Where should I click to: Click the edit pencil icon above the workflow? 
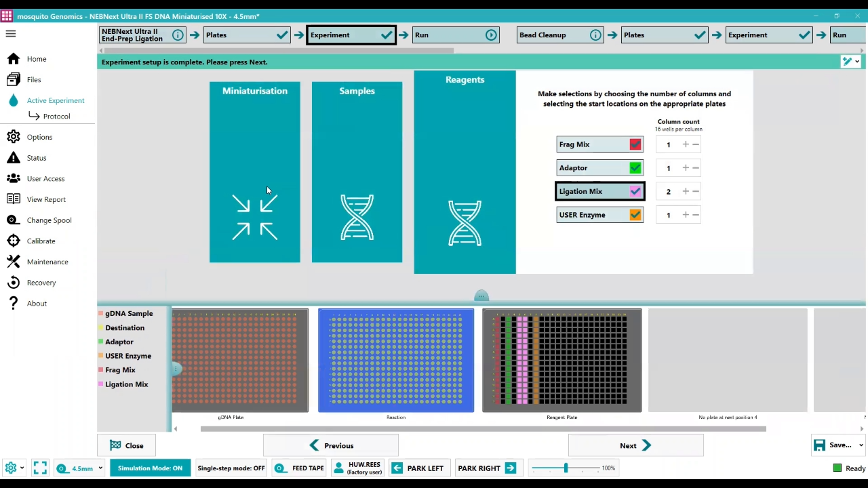[x=847, y=61]
